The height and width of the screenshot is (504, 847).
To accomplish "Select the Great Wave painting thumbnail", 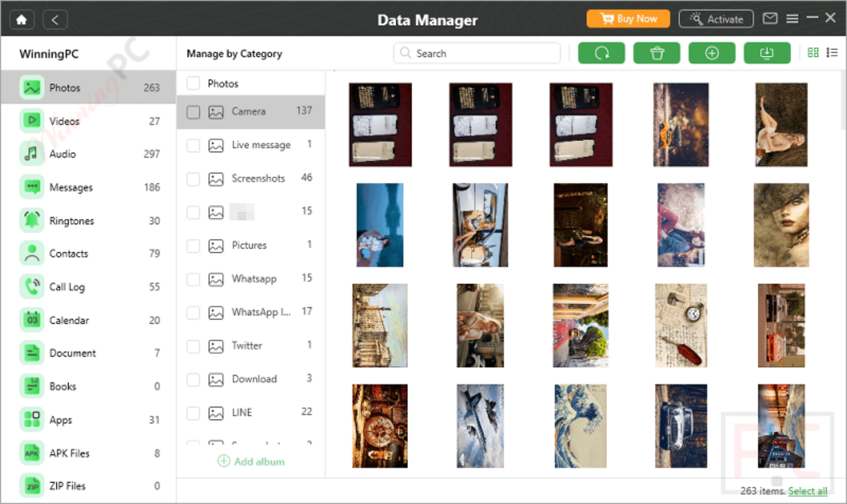I will (x=580, y=426).
